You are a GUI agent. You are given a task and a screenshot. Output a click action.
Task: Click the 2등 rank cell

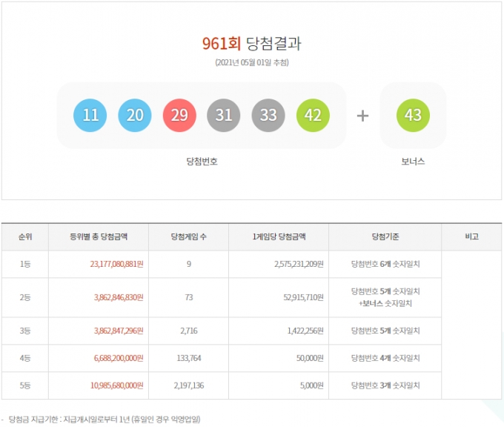pyautogui.click(x=25, y=297)
